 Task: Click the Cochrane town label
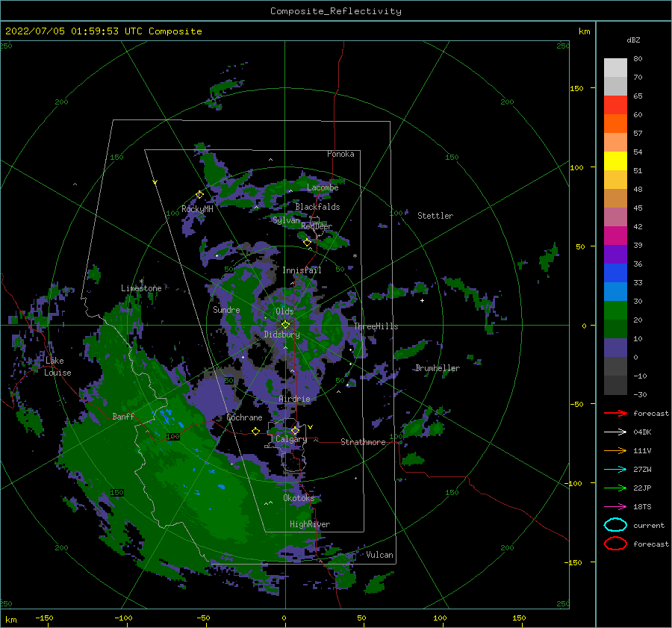point(244,417)
